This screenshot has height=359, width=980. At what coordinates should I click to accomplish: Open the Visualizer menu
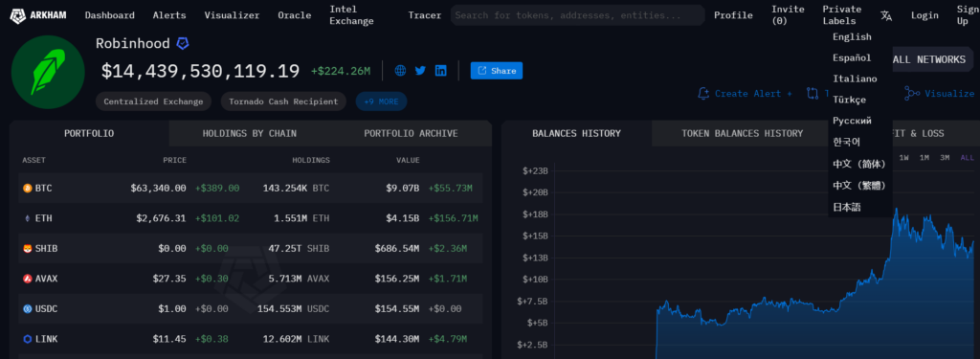coord(232,15)
